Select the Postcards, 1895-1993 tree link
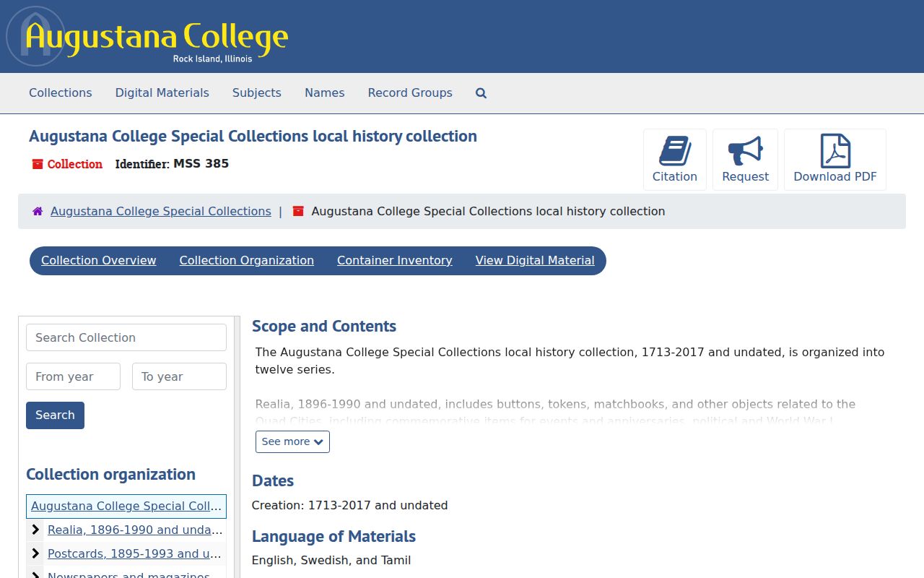Screen dimensions: 924x578 (x=135, y=553)
